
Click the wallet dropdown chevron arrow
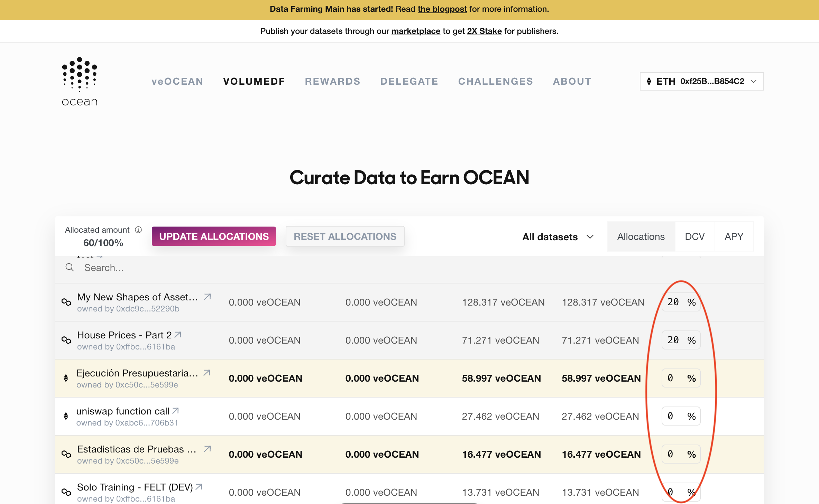click(x=754, y=81)
